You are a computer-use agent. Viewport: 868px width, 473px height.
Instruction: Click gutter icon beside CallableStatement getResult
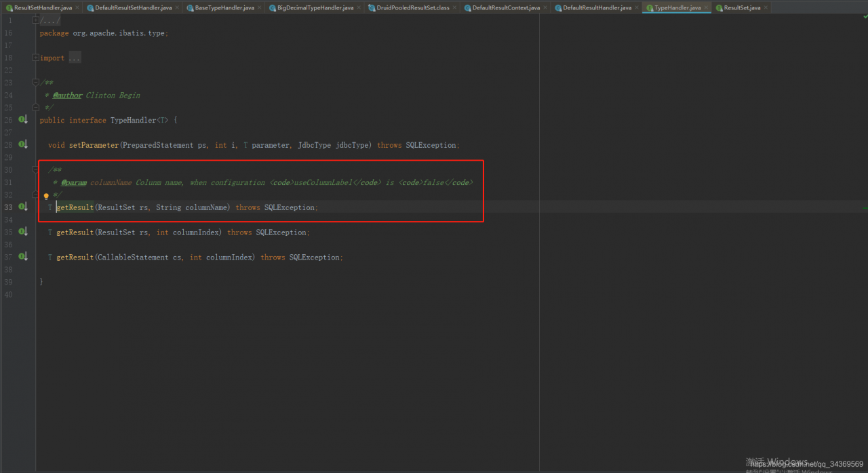(22, 257)
